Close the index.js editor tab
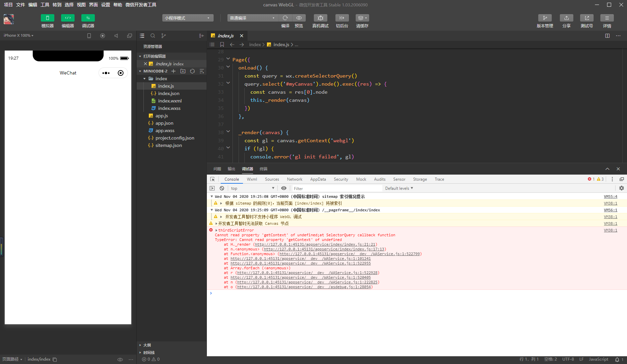This screenshot has height=364, width=627. pos(242,36)
